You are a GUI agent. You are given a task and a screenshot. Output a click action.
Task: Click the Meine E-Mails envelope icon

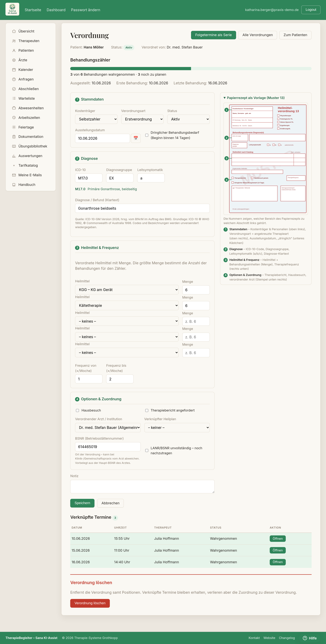(x=14, y=175)
